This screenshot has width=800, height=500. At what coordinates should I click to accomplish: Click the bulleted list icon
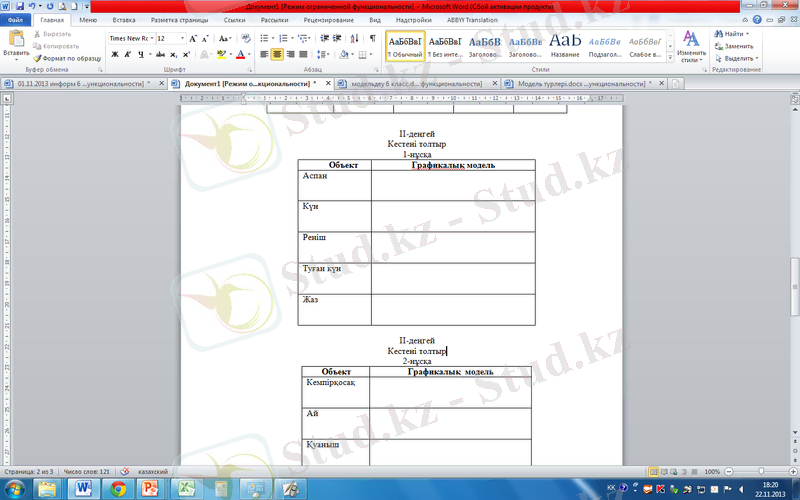click(265, 37)
